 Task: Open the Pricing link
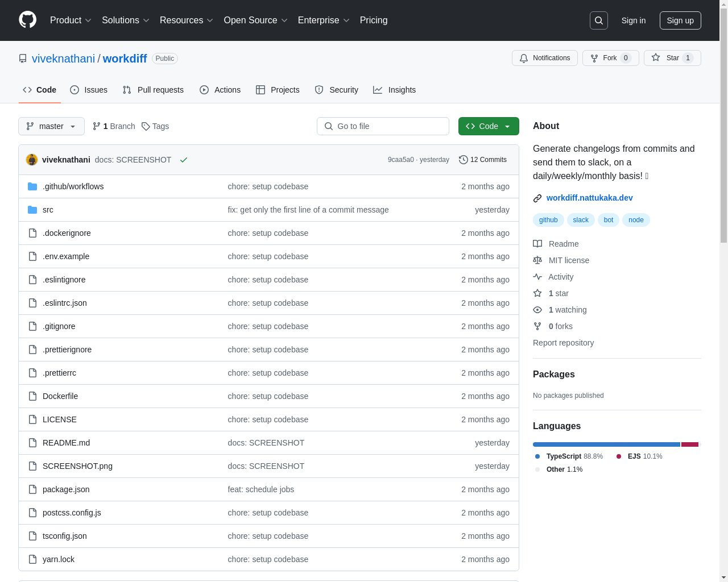374,20
